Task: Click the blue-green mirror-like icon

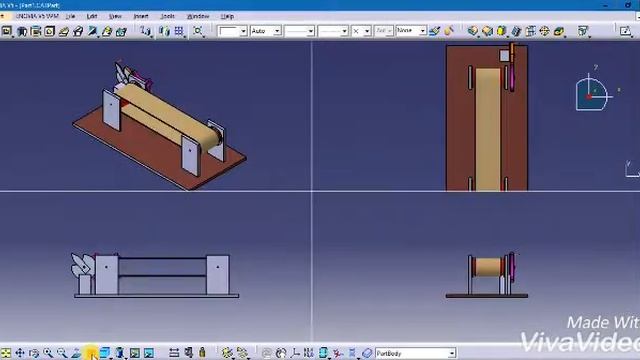Action: pos(164,31)
